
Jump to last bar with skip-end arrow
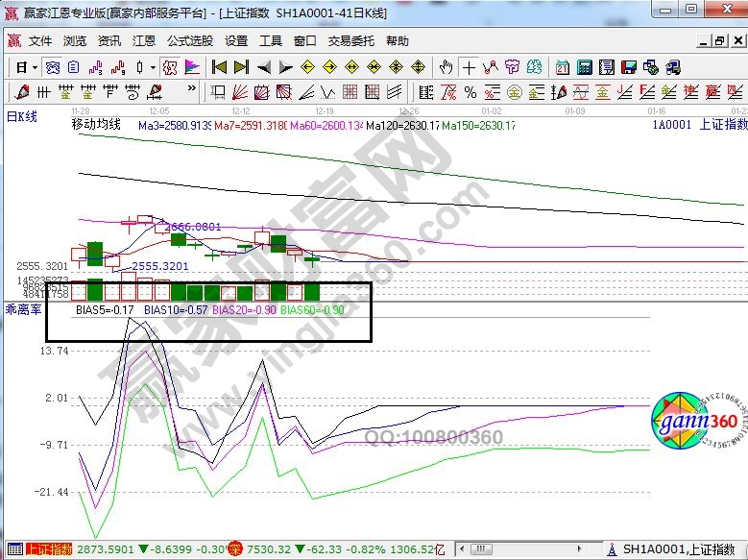coord(241,67)
